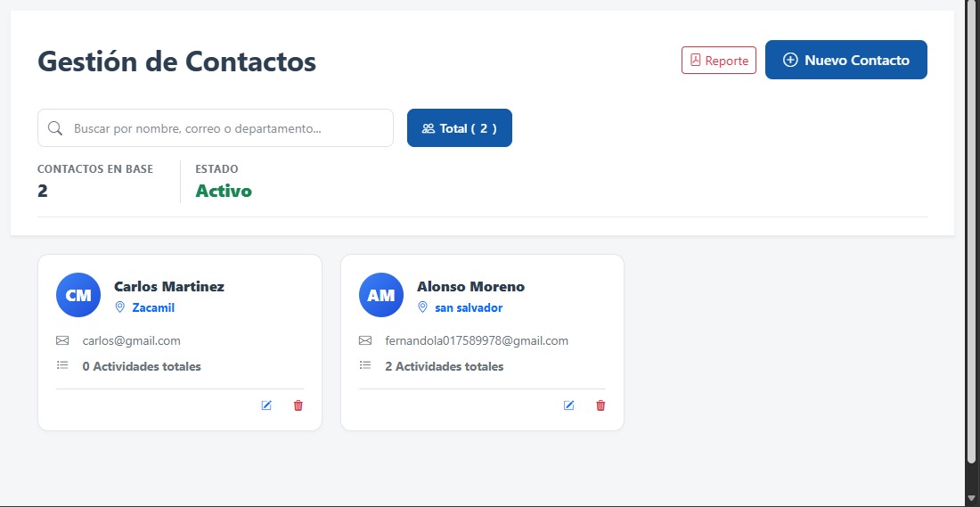
Task: Select the name Alonso Moreno
Action: tap(470, 286)
